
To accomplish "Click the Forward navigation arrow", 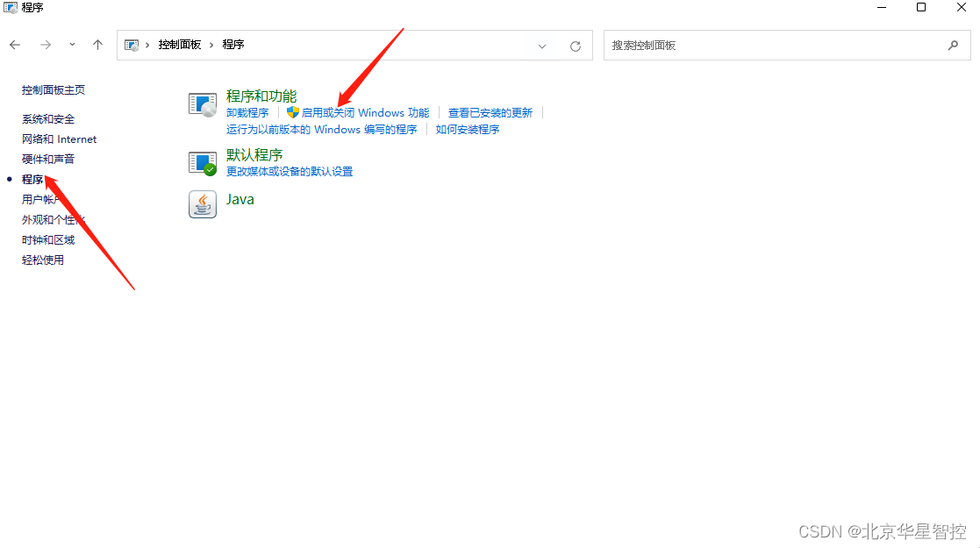I will (45, 45).
